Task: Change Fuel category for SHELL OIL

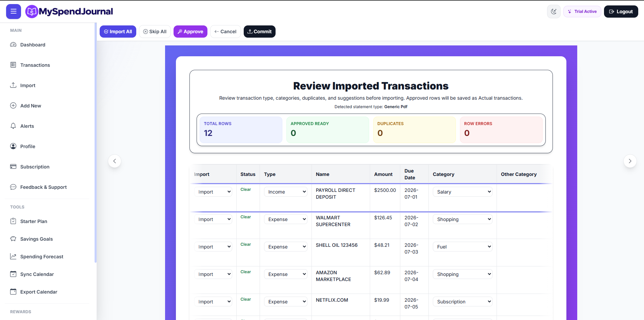Action: click(x=463, y=247)
